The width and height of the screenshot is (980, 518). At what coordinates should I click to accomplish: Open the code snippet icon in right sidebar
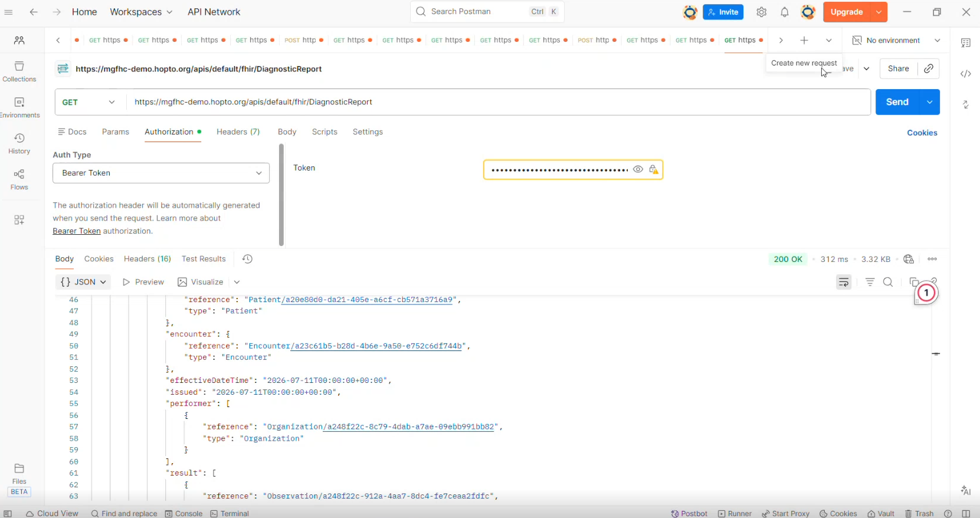click(x=966, y=74)
